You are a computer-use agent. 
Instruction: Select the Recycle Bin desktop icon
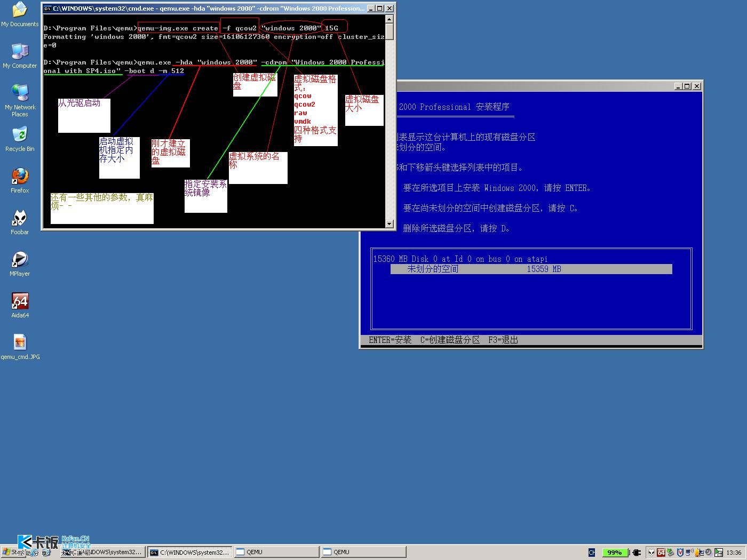point(20,139)
